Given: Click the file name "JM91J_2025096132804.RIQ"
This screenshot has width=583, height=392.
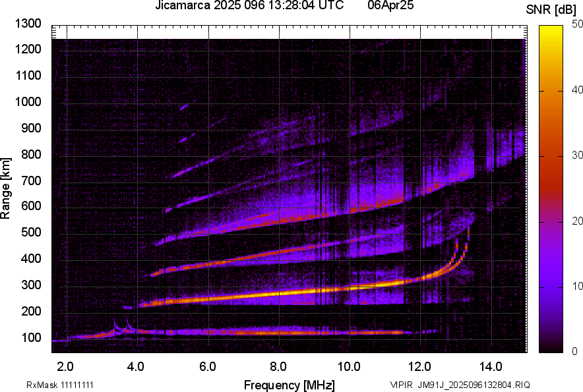Looking at the screenshot, I should 474,385.
